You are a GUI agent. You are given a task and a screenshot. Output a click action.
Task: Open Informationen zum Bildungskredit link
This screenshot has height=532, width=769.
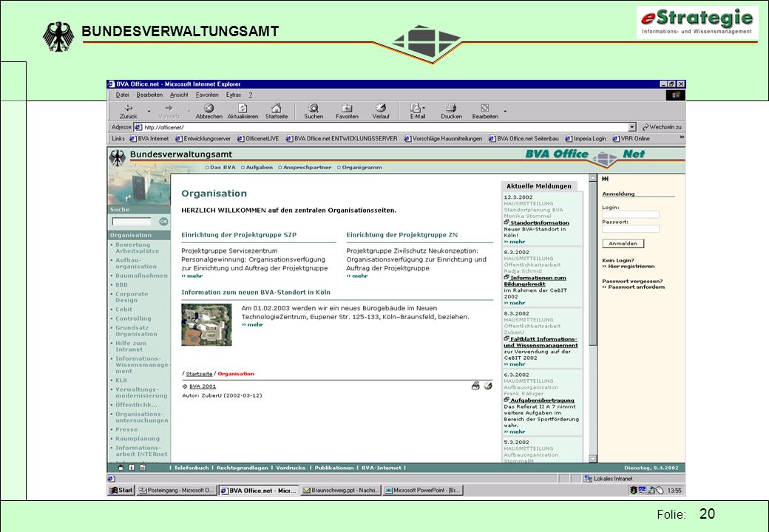pos(535,281)
